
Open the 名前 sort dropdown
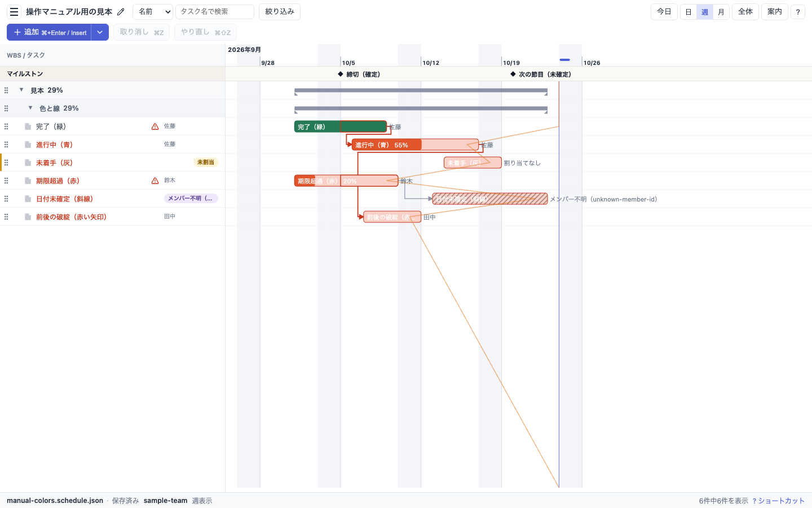[153, 12]
